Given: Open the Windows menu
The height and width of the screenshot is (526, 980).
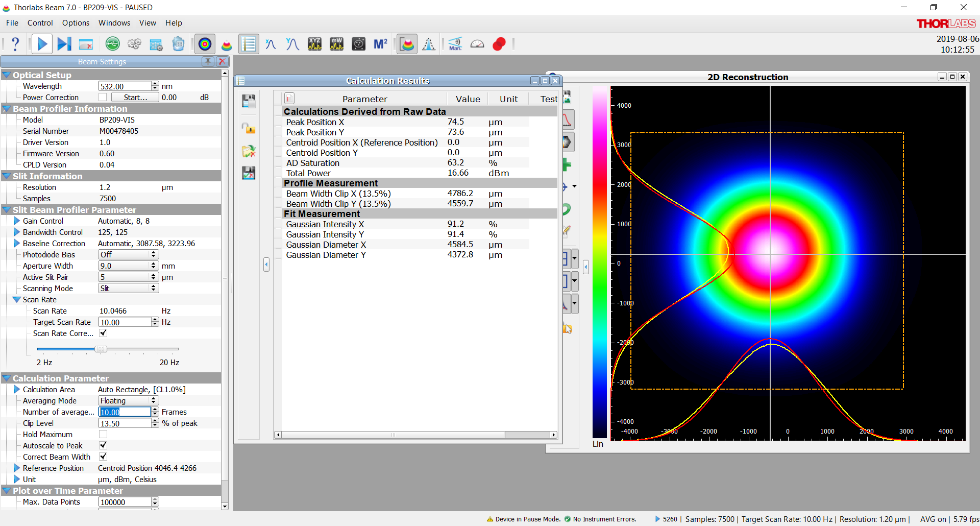Looking at the screenshot, I should pyautogui.click(x=114, y=23).
